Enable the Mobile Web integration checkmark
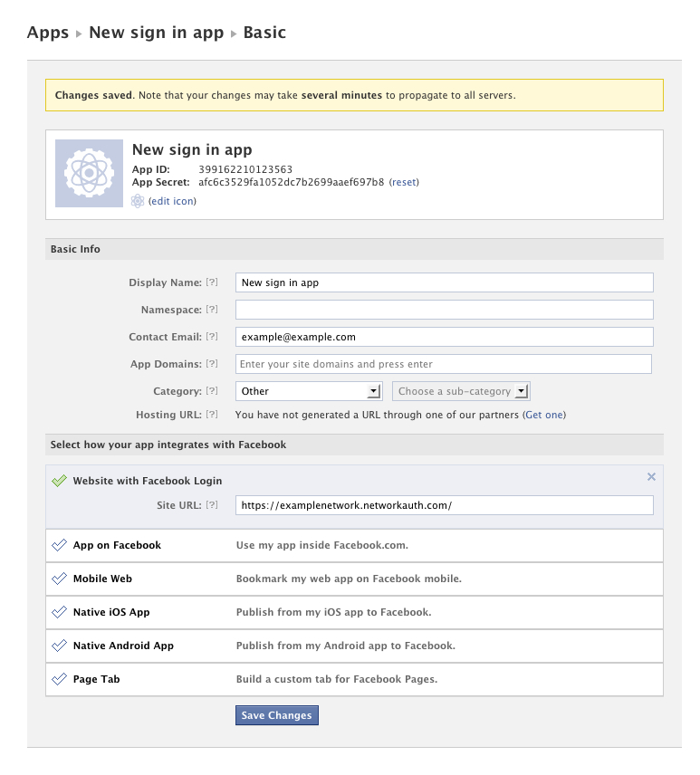The width and height of the screenshot is (700, 775). (x=60, y=579)
